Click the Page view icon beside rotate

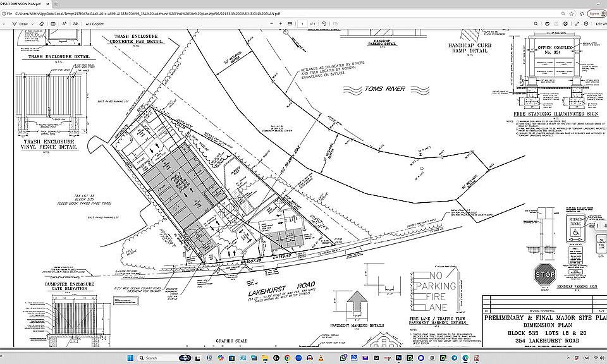click(x=335, y=23)
